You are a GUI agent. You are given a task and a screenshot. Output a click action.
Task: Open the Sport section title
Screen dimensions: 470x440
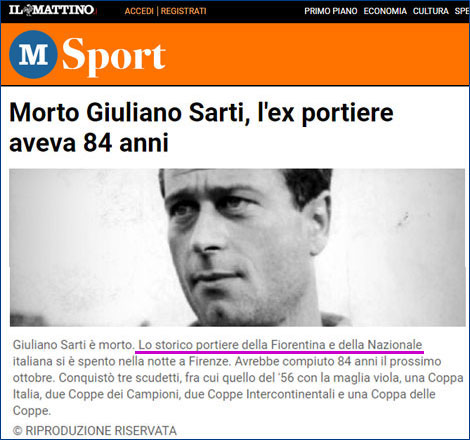pyautogui.click(x=114, y=55)
